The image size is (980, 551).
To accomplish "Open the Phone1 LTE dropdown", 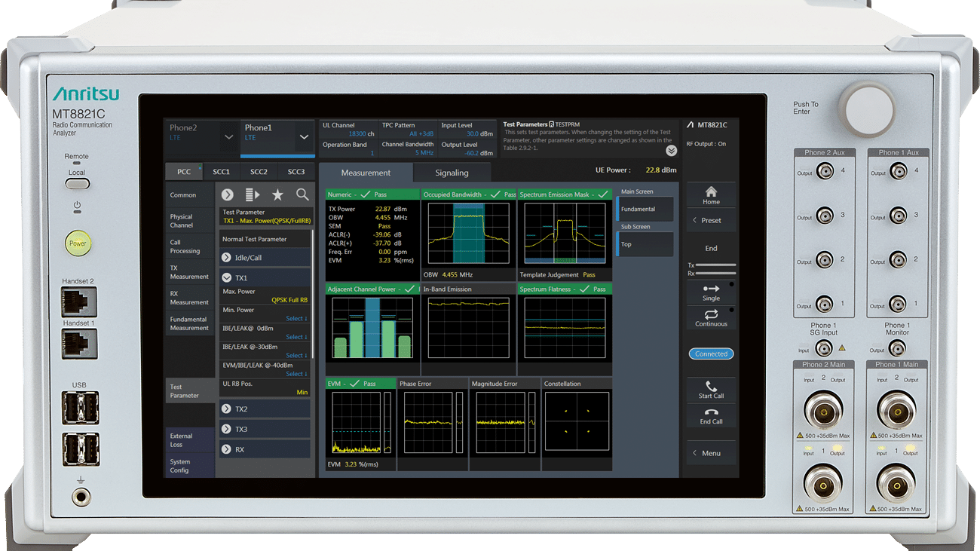I will pos(277,136).
